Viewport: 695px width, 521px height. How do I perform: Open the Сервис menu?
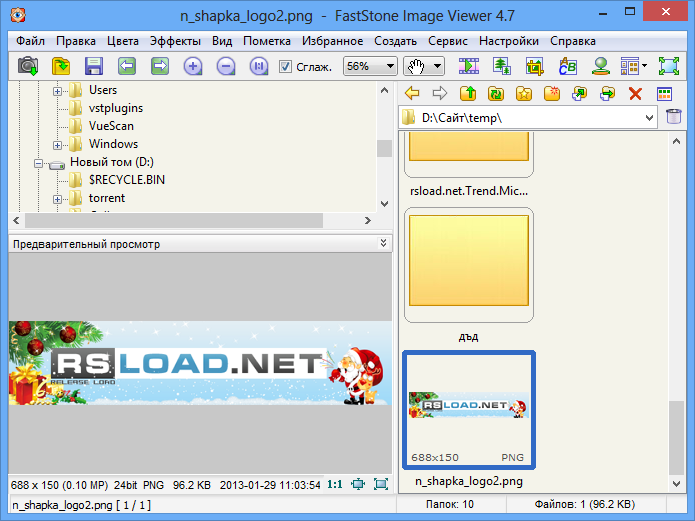pos(448,41)
